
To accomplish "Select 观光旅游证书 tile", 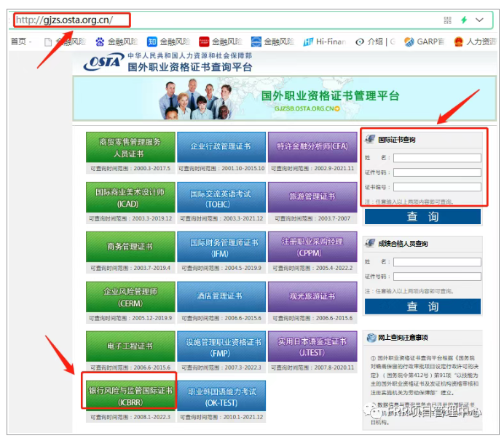I will click(312, 297).
